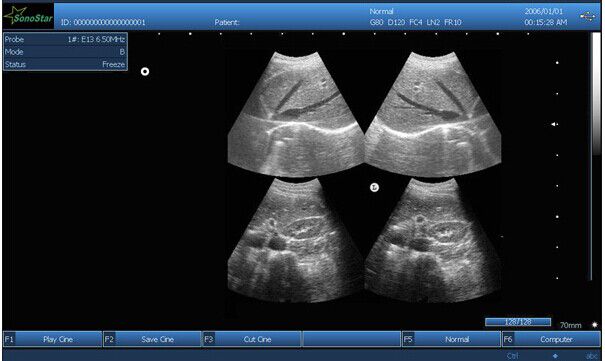Click the LN2 parameter value
The image size is (605, 361).
(x=433, y=22)
